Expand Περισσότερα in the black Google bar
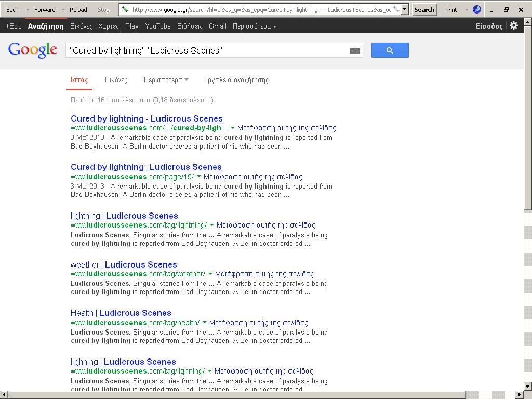 coord(255,26)
